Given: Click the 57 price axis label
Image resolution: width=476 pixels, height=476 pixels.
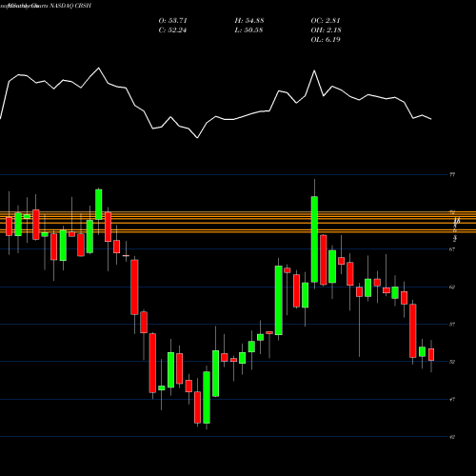Looking at the screenshot, I should click(452, 325).
